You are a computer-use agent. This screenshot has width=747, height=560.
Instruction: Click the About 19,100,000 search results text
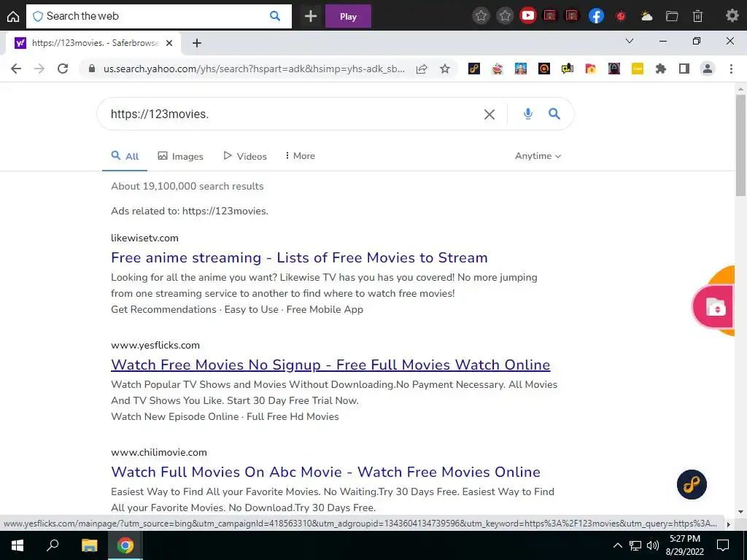(x=187, y=186)
